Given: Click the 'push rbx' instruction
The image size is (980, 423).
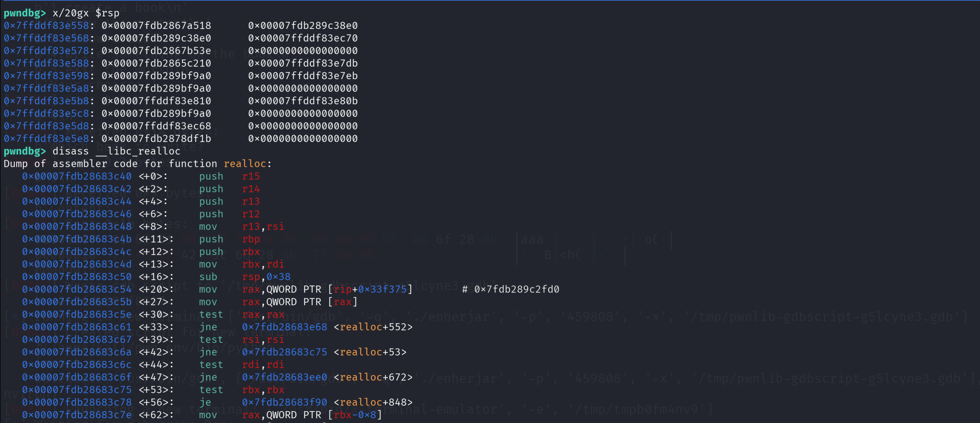Looking at the screenshot, I should point(229,252).
